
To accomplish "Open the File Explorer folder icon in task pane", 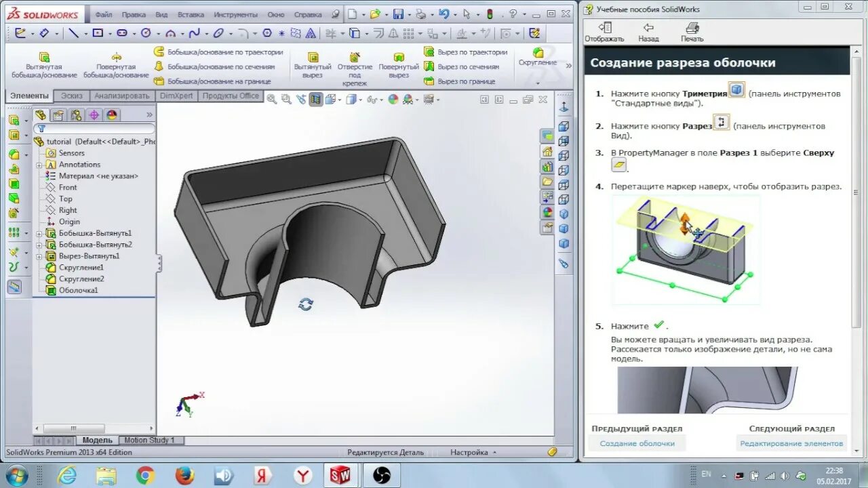I will (x=547, y=182).
